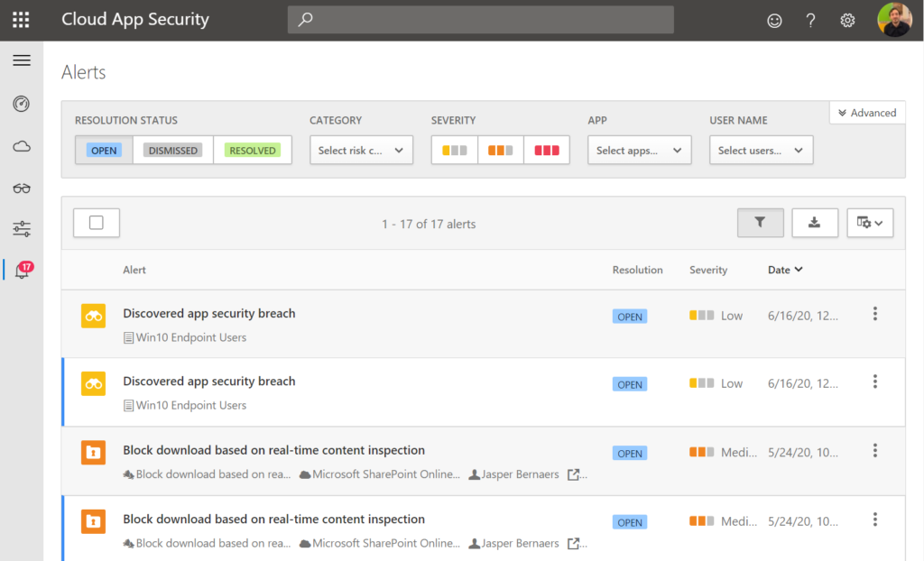This screenshot has width=924, height=561.
Task: Click the filter funnel button
Action: [x=760, y=223]
